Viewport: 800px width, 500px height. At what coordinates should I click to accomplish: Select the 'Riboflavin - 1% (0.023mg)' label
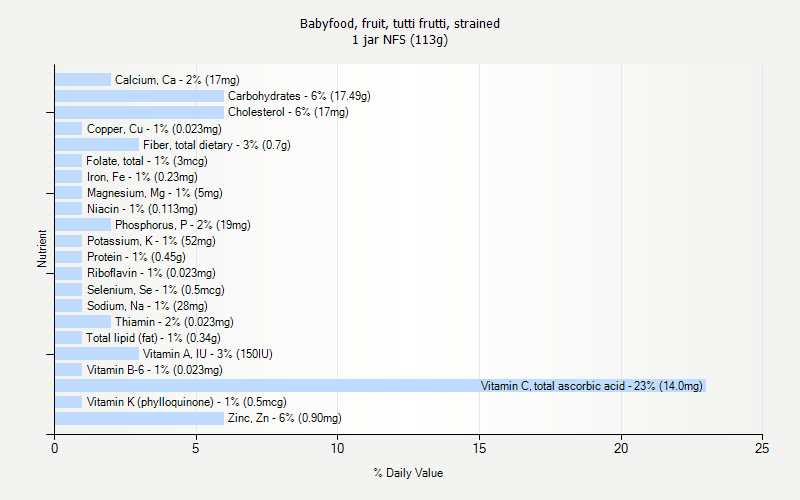click(x=151, y=273)
